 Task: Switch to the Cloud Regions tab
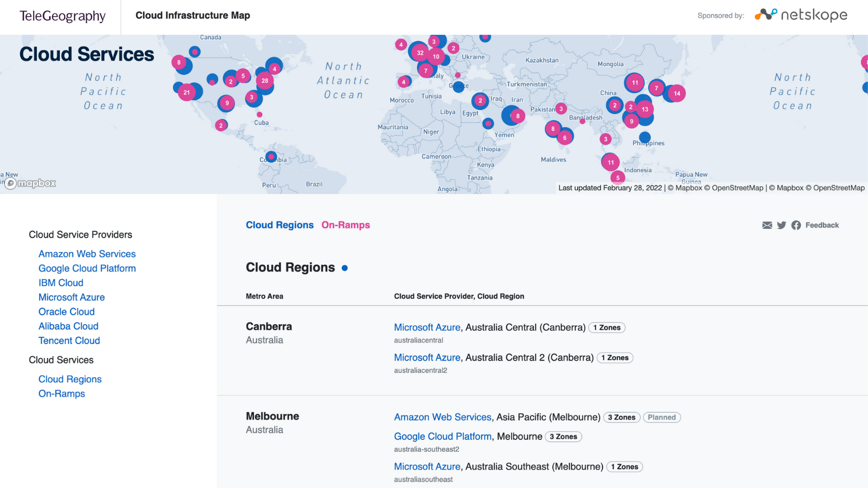tap(279, 225)
